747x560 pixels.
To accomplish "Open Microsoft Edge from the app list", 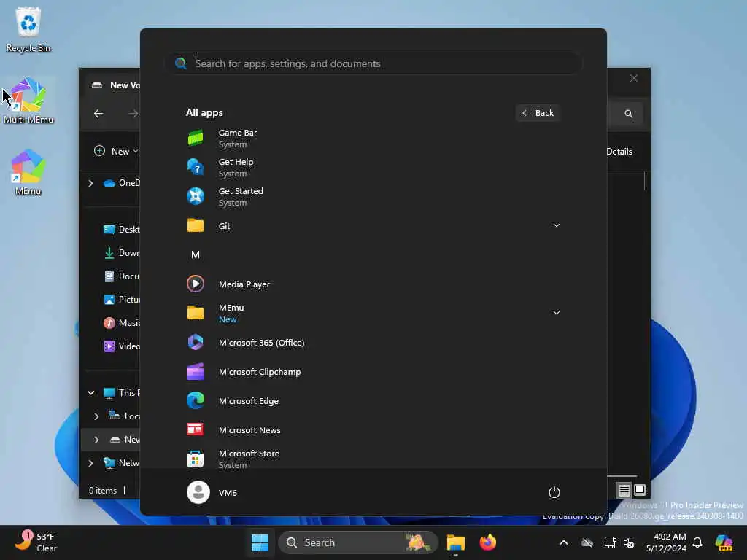I will [x=373, y=401].
